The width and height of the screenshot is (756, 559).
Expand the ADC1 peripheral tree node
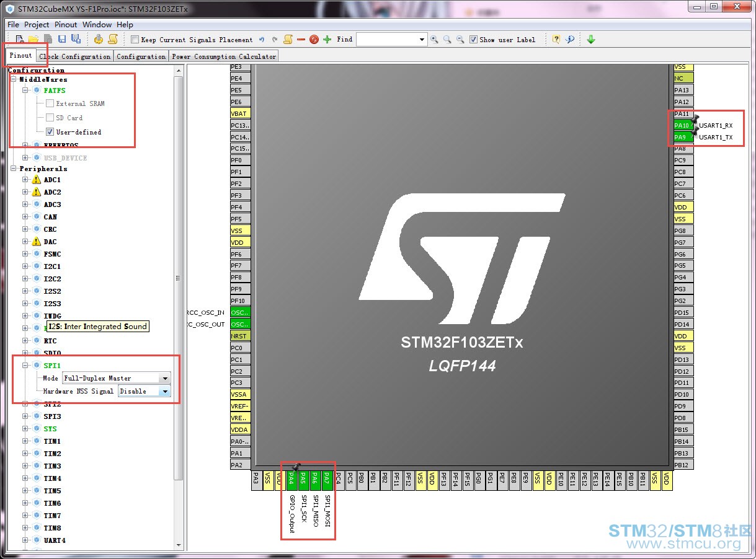(25, 180)
